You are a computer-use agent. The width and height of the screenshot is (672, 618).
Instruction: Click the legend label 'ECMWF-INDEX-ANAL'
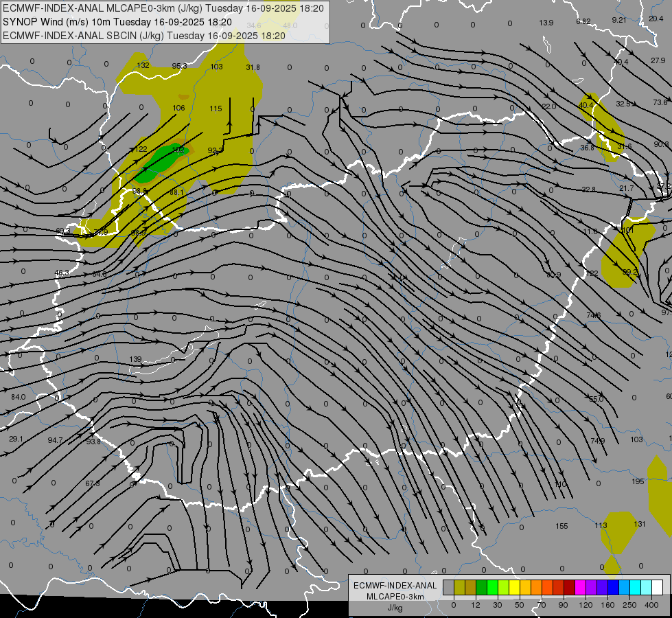click(395, 586)
